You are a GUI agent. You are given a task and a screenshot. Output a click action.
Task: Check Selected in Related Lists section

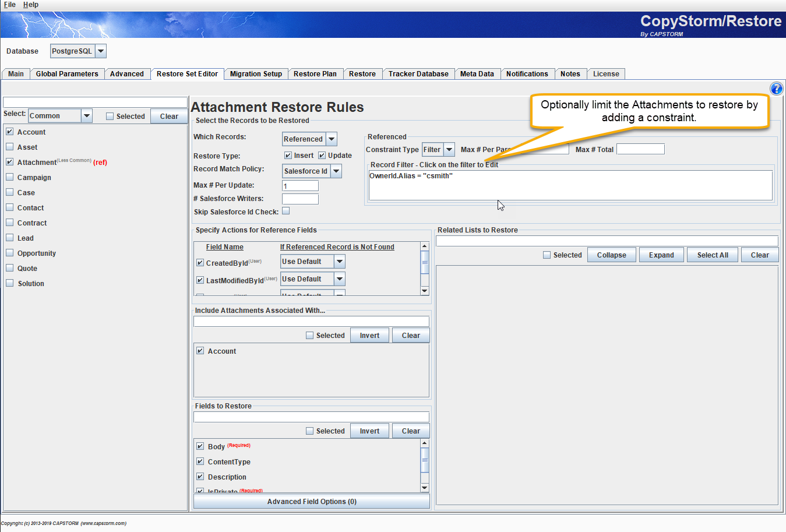[x=547, y=255]
